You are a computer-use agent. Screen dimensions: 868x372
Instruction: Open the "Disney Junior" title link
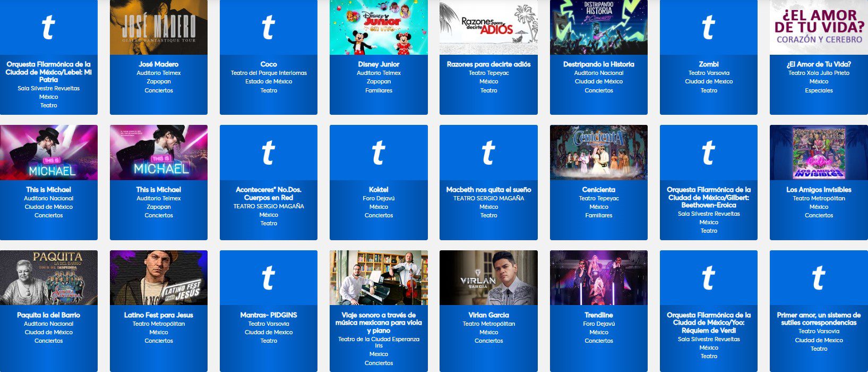pyautogui.click(x=379, y=64)
